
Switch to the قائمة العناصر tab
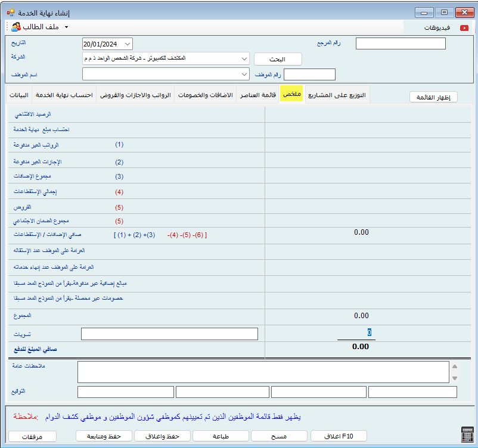pos(260,95)
